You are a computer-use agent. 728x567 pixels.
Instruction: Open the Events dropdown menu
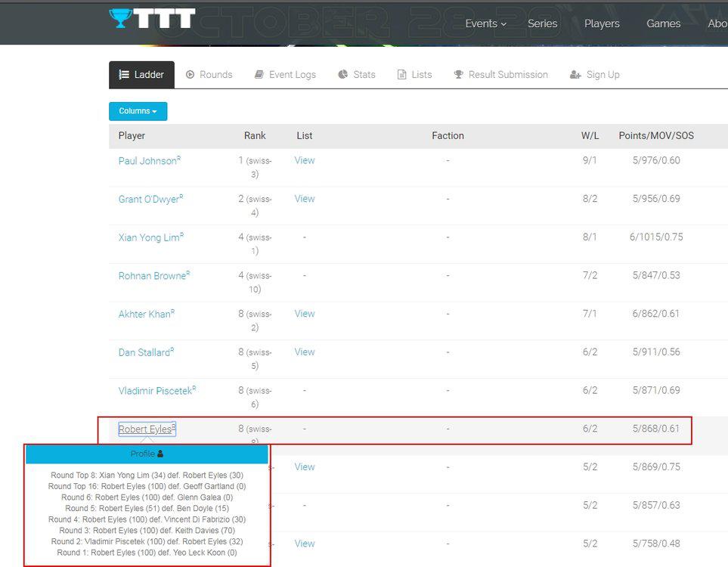(485, 23)
